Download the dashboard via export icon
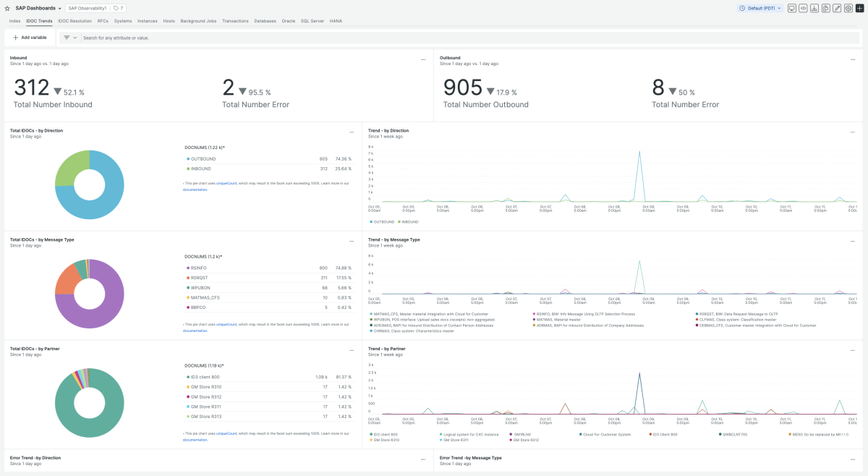Image resolution: width=868 pixels, height=476 pixels. click(814, 8)
